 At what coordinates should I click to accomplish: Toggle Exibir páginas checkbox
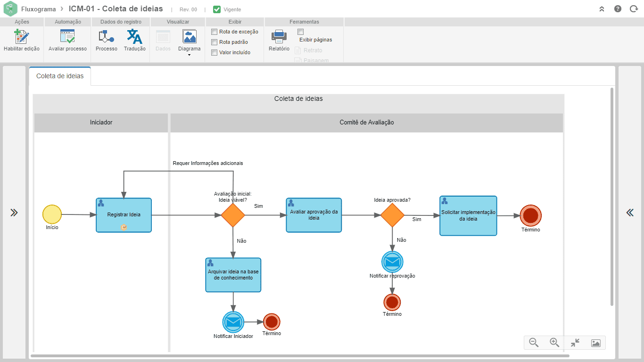(301, 32)
